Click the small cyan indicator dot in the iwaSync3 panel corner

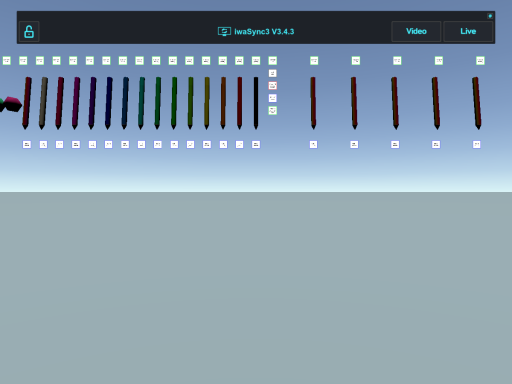click(490, 16)
